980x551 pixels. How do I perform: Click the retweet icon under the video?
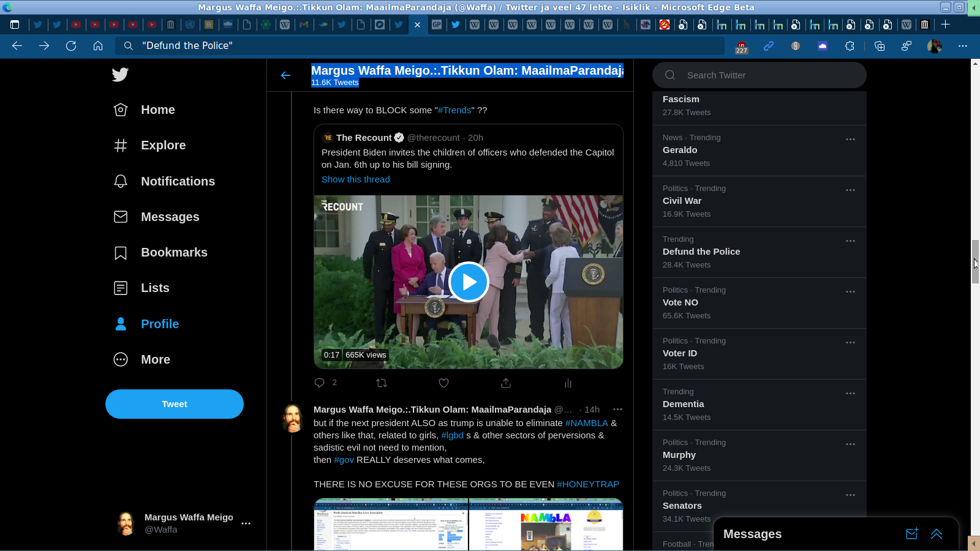coord(382,383)
